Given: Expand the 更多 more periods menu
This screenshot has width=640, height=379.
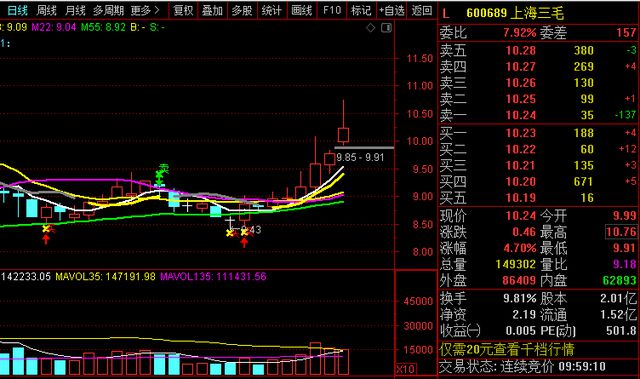Looking at the screenshot, I should (x=145, y=10).
